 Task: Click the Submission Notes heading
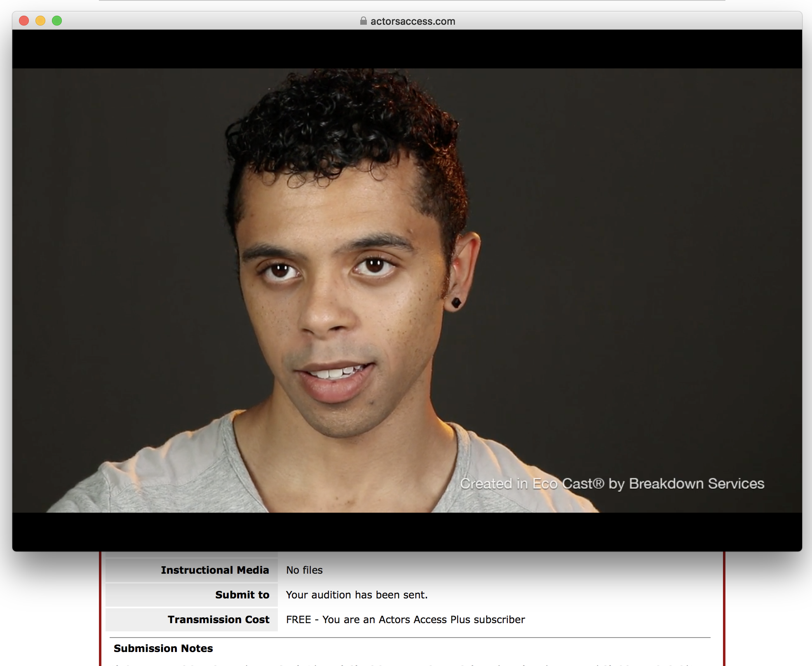[163, 648]
